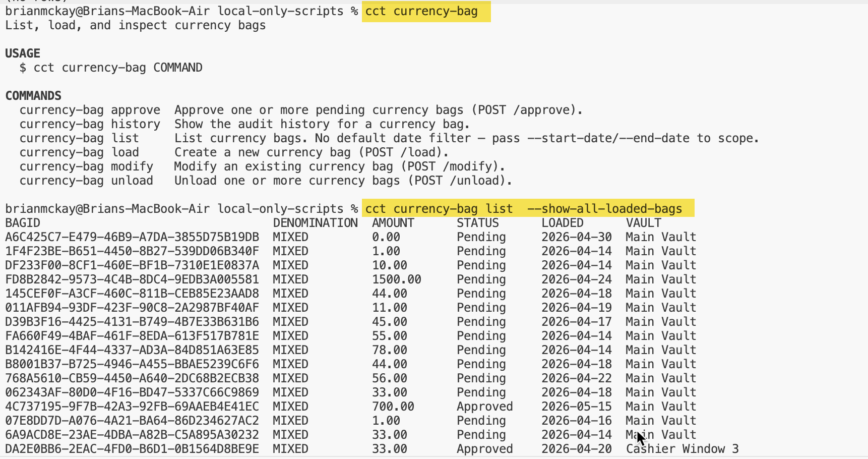Click bag ID 4C737195-9F7B-42A3-92FB-69AAEB4E41EC
This screenshot has height=459, width=868.
pyautogui.click(x=132, y=407)
